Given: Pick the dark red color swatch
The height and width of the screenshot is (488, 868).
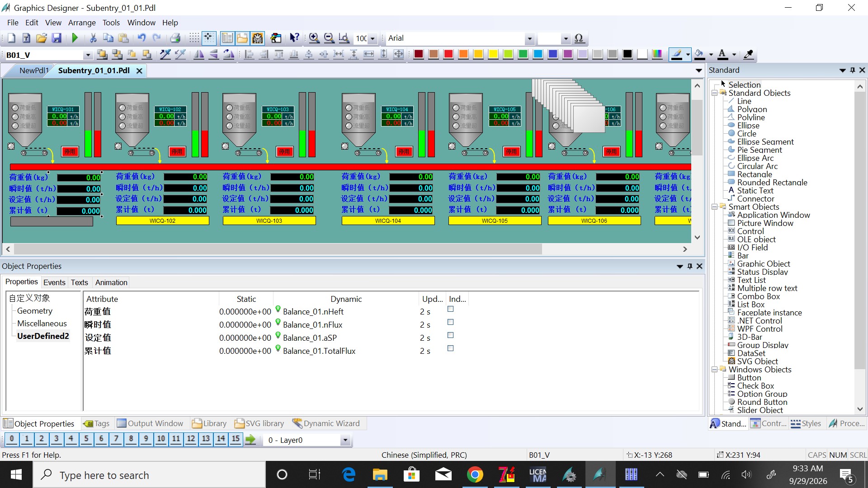Looking at the screenshot, I should click(x=419, y=55).
